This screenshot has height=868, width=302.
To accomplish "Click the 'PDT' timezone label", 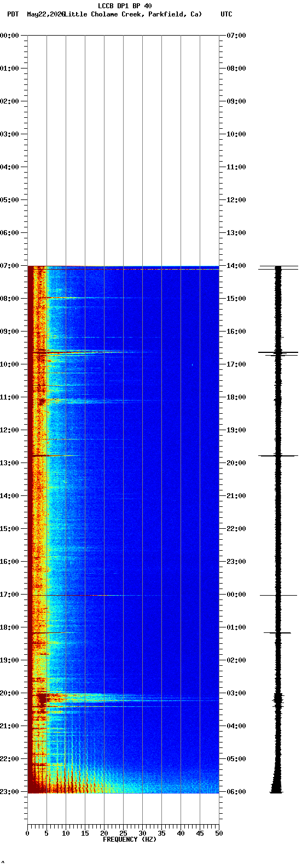I will coord(13,14).
